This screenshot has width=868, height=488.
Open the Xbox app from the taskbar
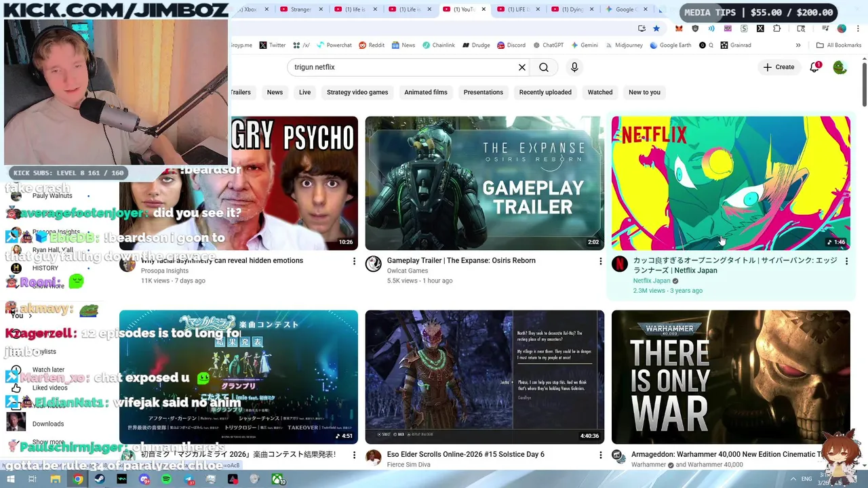pos(277,479)
